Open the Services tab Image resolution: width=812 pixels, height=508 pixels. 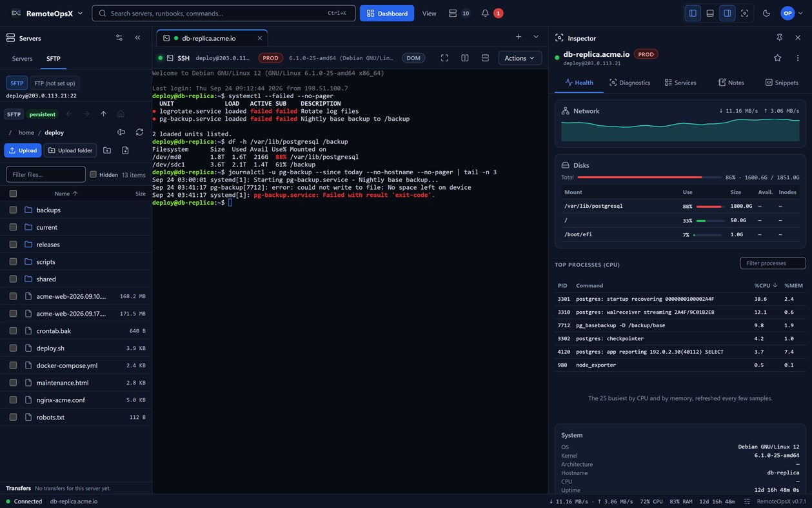[680, 83]
